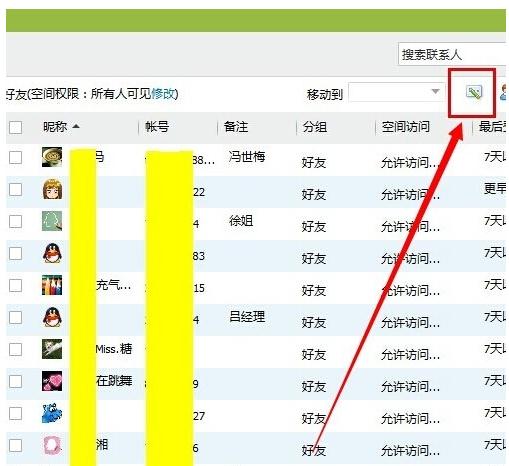Image resolution: width=509 pixels, height=466 pixels.
Task: Tick the checkbox for the 吕经理 row
Action: pyautogui.click(x=15, y=317)
